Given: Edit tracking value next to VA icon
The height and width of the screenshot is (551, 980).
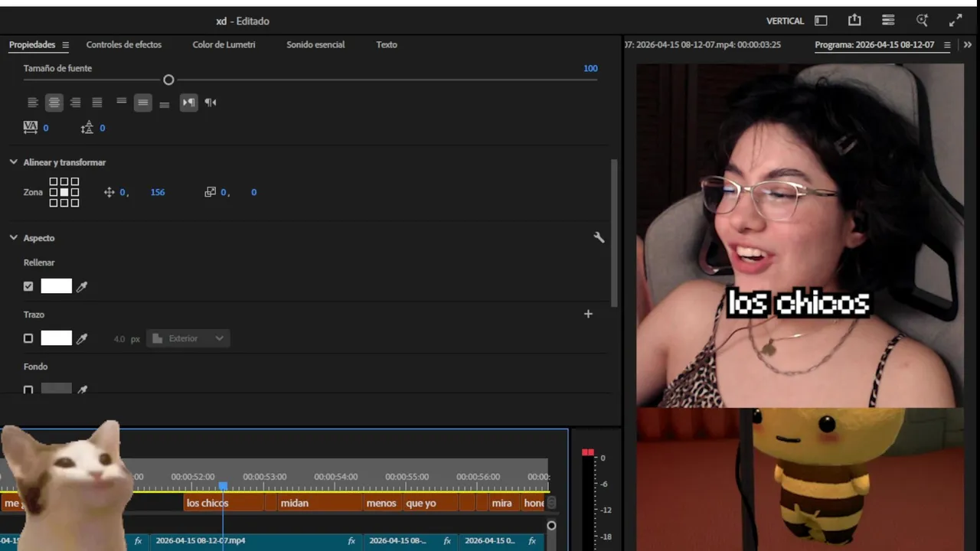Looking at the screenshot, I should tap(46, 128).
